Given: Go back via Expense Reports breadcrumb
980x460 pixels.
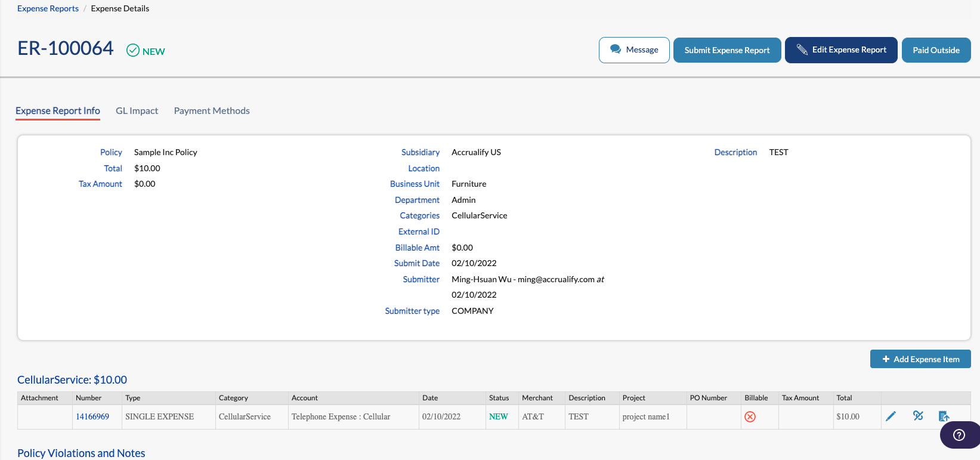Looking at the screenshot, I should point(48,8).
